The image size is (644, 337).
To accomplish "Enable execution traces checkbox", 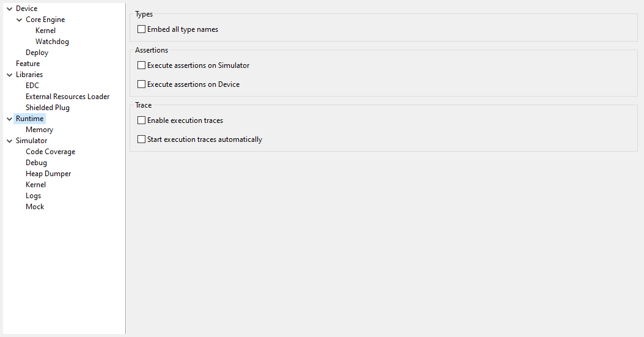I will coord(142,120).
